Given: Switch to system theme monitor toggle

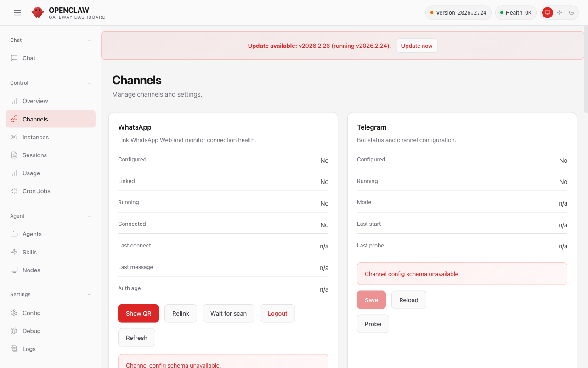Looking at the screenshot, I should pyautogui.click(x=547, y=13).
